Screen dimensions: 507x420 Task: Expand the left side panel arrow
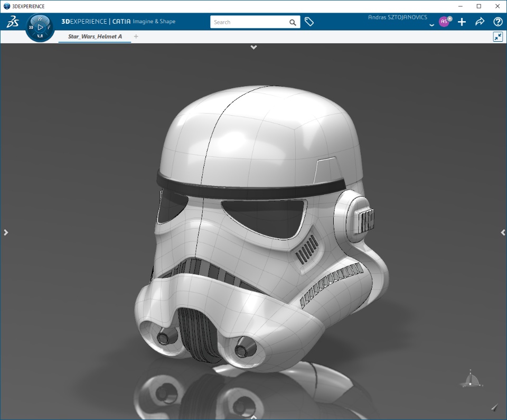click(x=6, y=232)
